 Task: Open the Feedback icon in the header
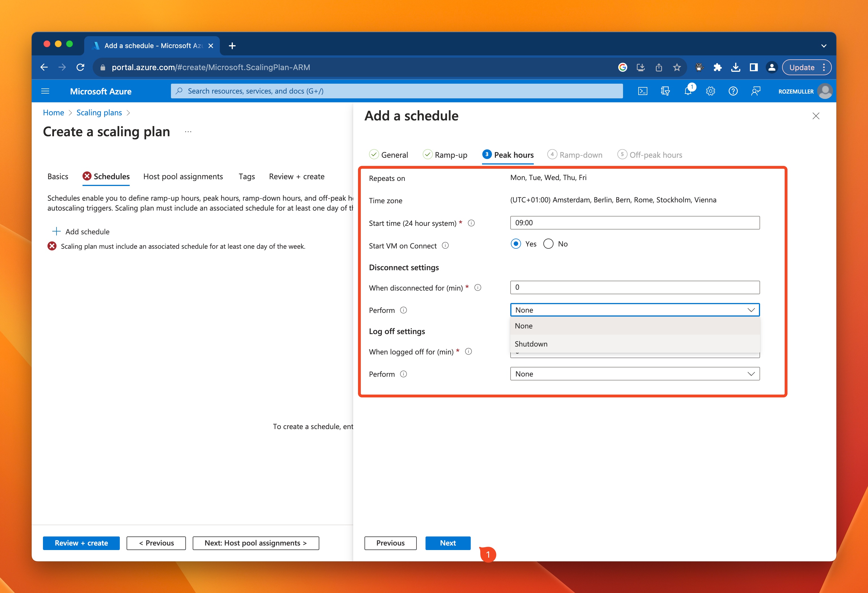756,91
